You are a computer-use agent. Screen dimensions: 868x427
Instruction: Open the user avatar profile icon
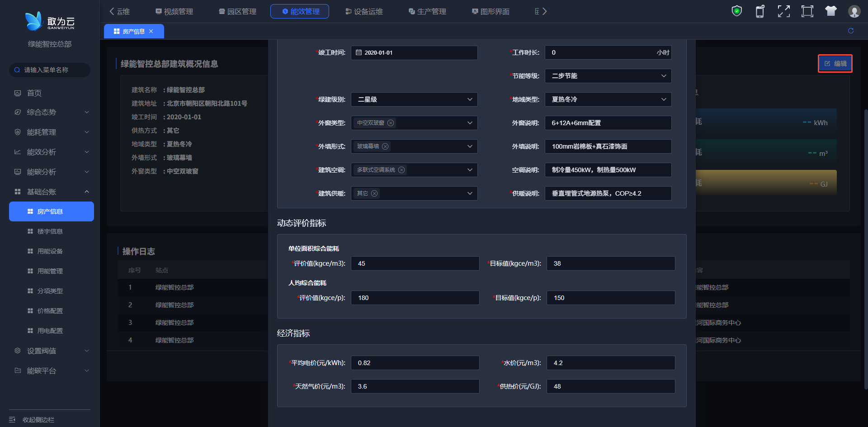point(854,11)
